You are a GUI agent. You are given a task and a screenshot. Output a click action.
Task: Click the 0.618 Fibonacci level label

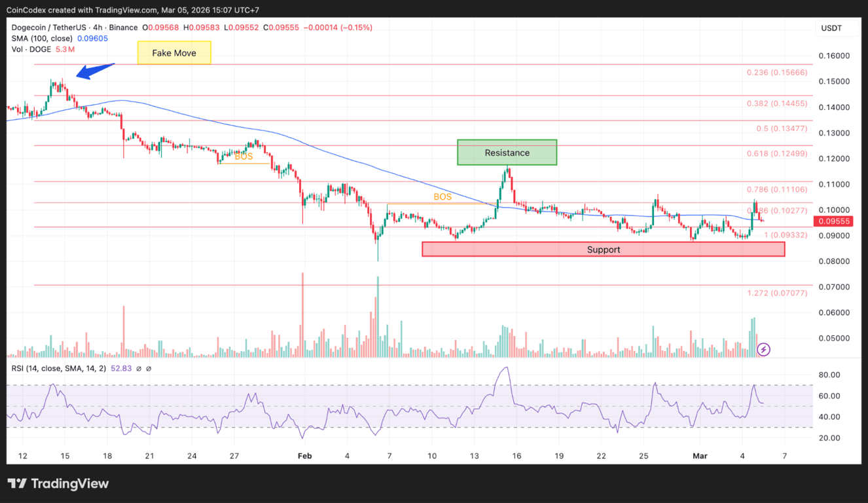point(777,153)
